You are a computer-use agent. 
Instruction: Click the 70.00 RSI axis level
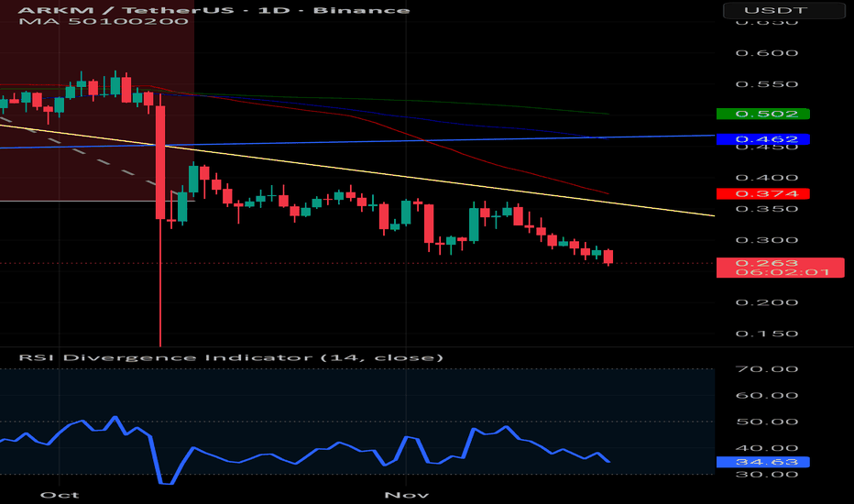[767, 369]
